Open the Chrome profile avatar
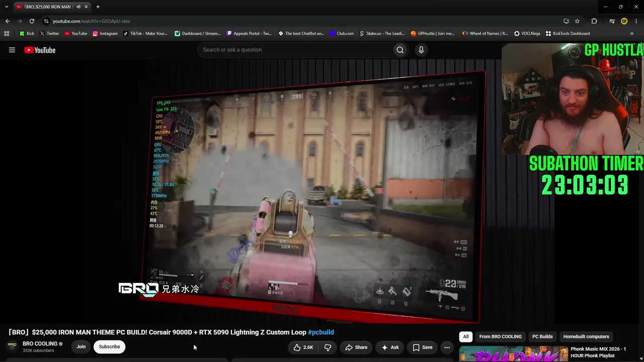 624,21
